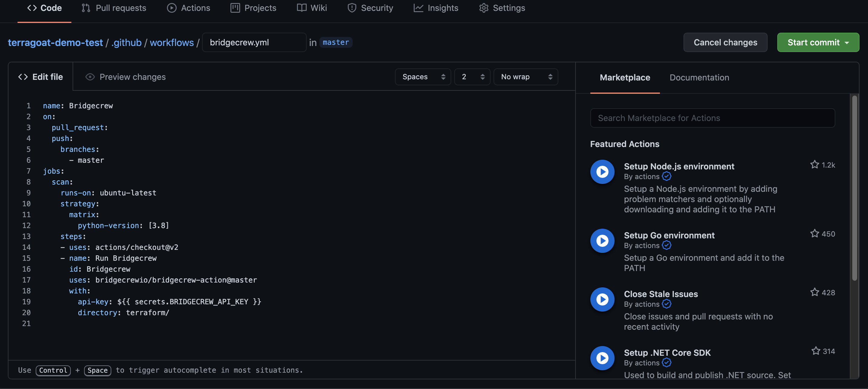This screenshot has width=868, height=389.
Task: Click star icon showing 450
Action: (x=814, y=233)
